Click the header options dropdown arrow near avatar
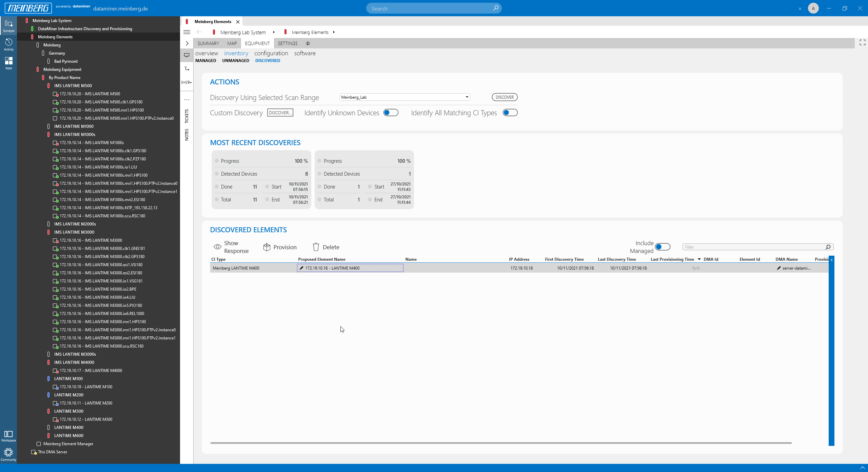This screenshot has width=868, height=472. pyautogui.click(x=800, y=9)
